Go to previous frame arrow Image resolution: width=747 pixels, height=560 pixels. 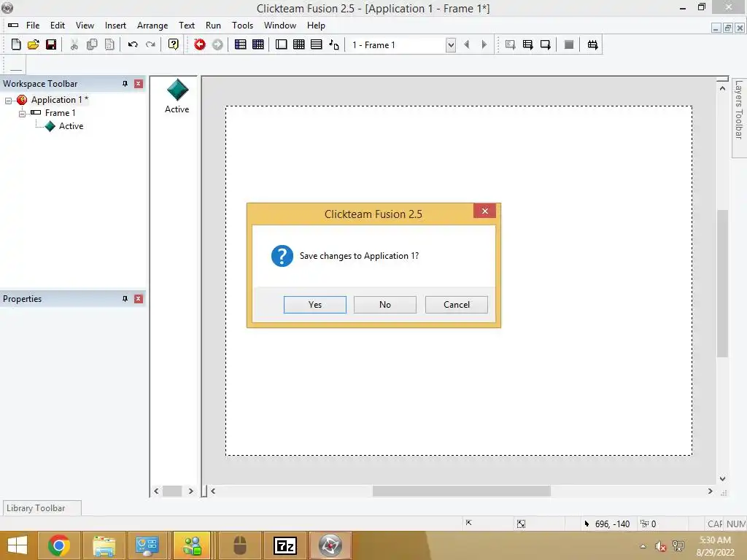point(467,44)
